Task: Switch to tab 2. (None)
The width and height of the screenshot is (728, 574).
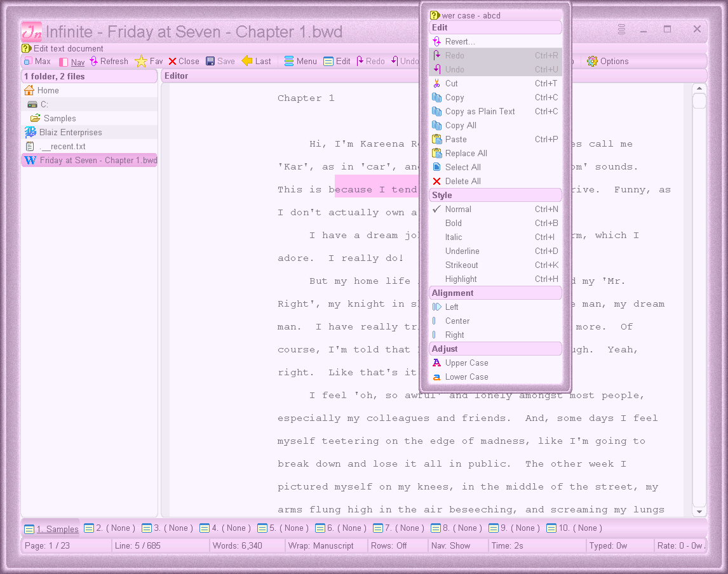Action: tap(109, 528)
